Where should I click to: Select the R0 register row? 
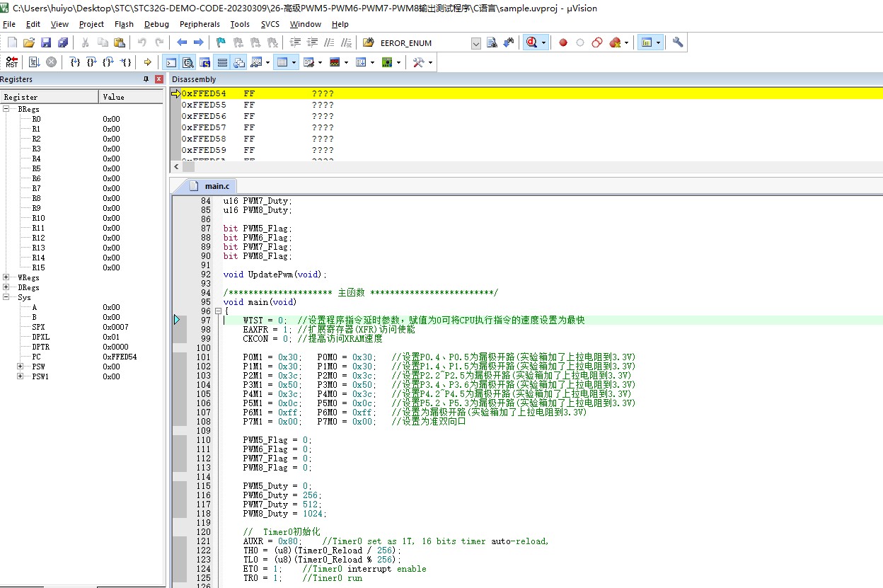coord(81,120)
